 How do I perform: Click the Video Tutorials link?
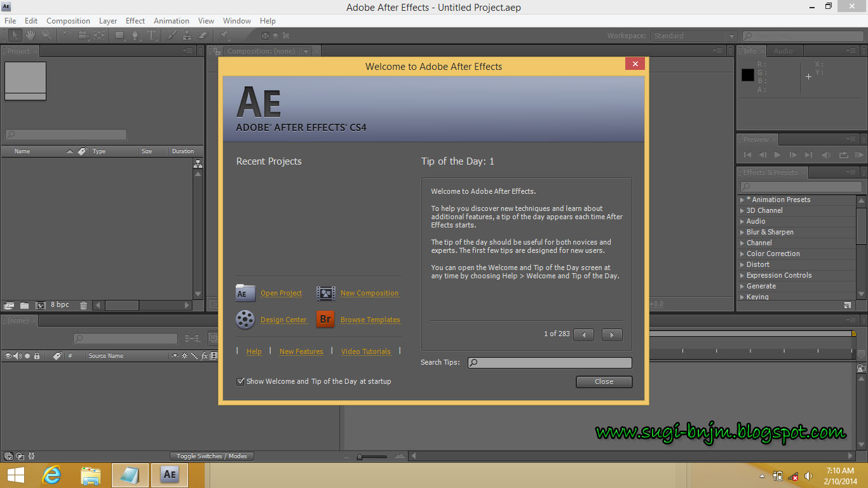(366, 351)
